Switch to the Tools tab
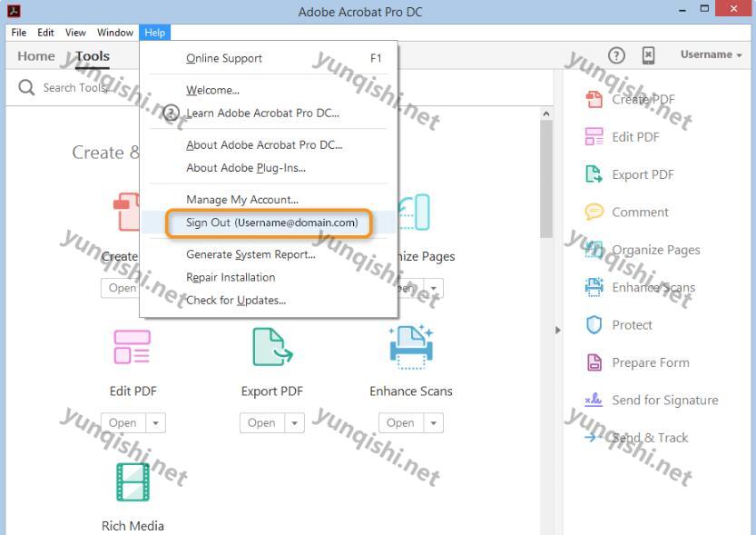This screenshot has height=535, width=756. click(93, 56)
